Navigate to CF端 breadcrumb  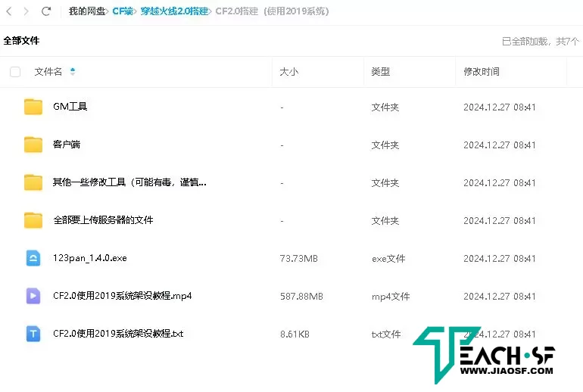click(x=123, y=11)
